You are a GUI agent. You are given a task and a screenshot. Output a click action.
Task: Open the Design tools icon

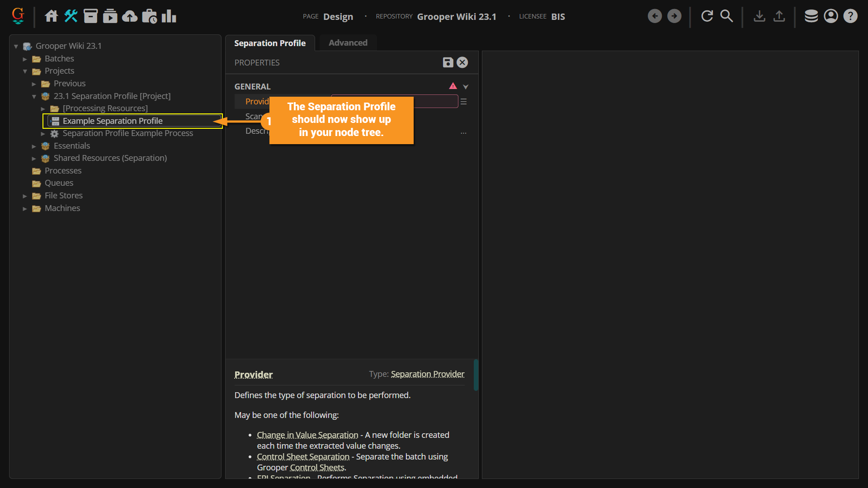pyautogui.click(x=71, y=16)
